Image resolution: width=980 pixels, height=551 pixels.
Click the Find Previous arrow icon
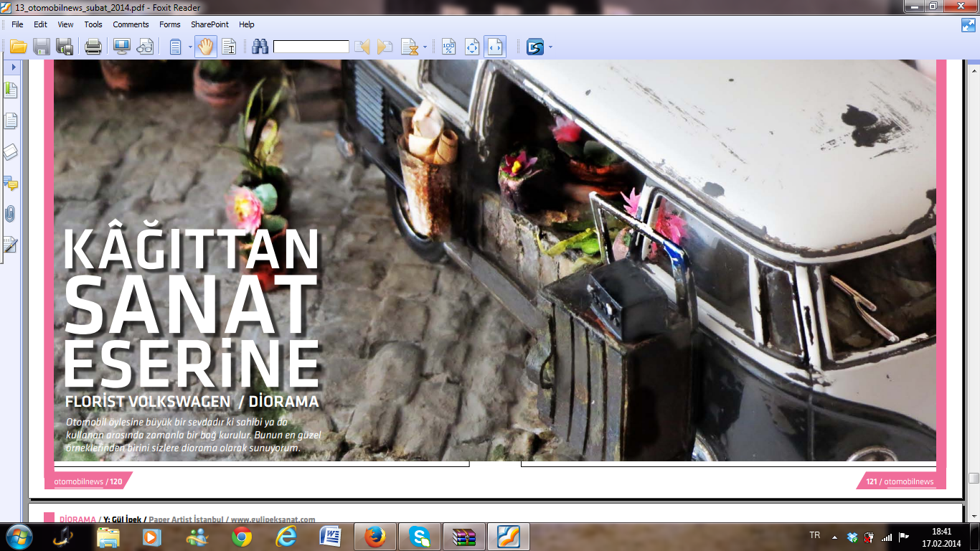tap(362, 47)
